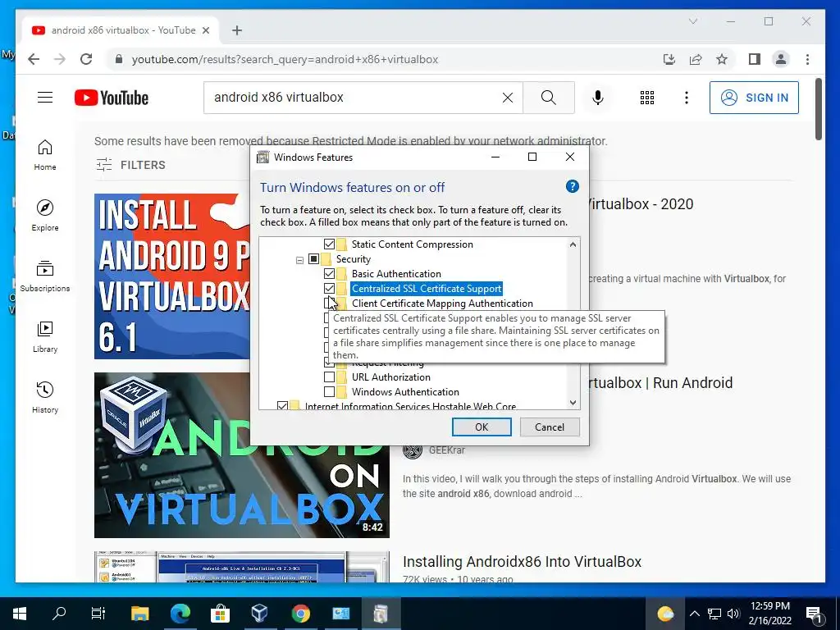Open the Home sidebar entry
The height and width of the screenshot is (630, 840).
pos(45,155)
